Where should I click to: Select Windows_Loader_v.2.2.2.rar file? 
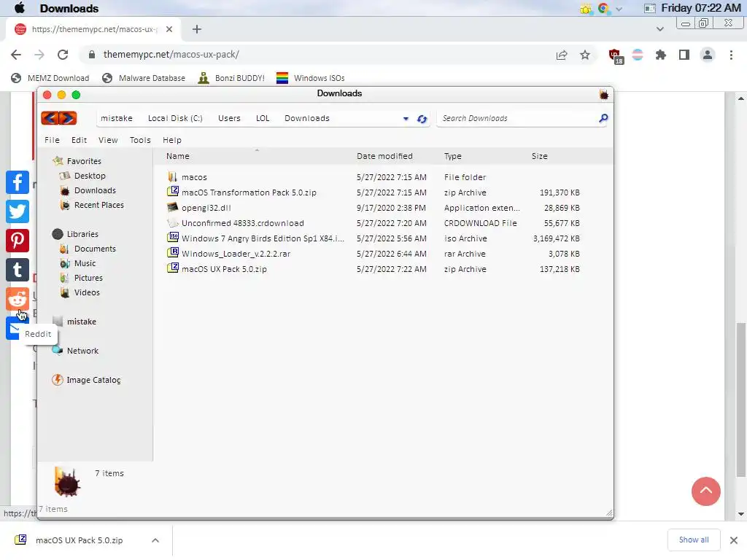click(x=374, y=254)
